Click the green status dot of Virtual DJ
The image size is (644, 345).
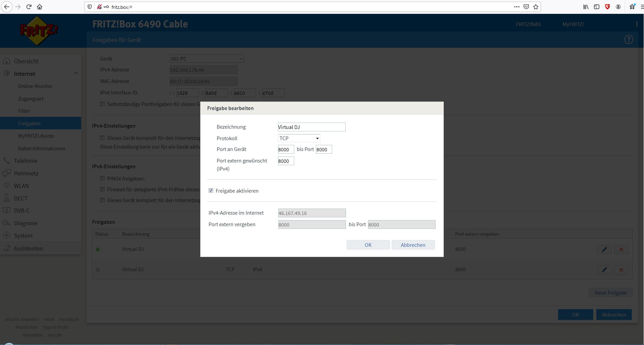[x=98, y=250]
